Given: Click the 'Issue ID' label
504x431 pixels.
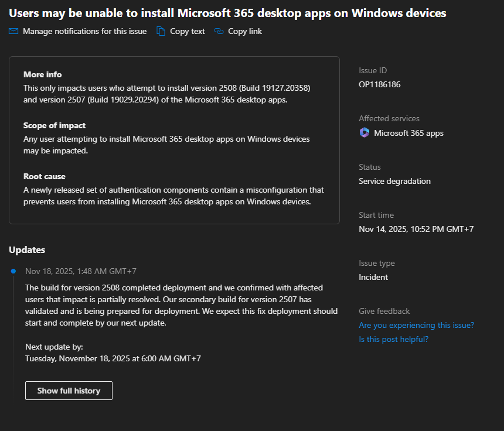Looking at the screenshot, I should (x=373, y=70).
